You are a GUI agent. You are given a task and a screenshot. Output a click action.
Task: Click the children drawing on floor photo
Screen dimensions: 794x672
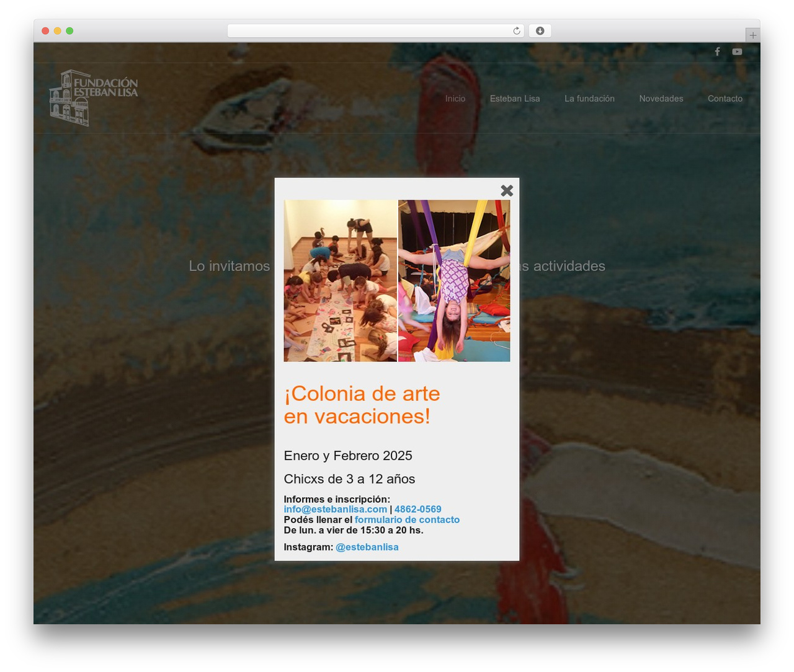(340, 280)
